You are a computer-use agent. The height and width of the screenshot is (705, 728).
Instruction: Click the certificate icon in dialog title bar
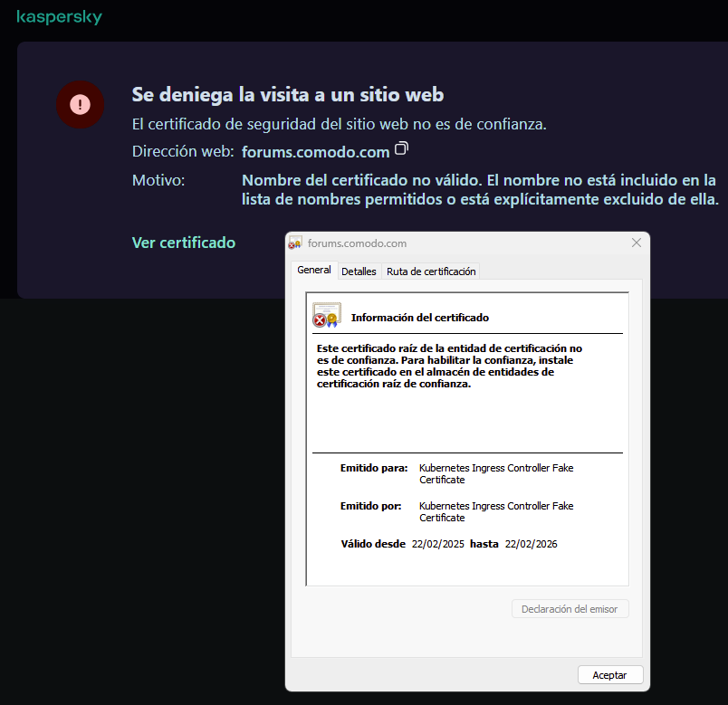[295, 243]
